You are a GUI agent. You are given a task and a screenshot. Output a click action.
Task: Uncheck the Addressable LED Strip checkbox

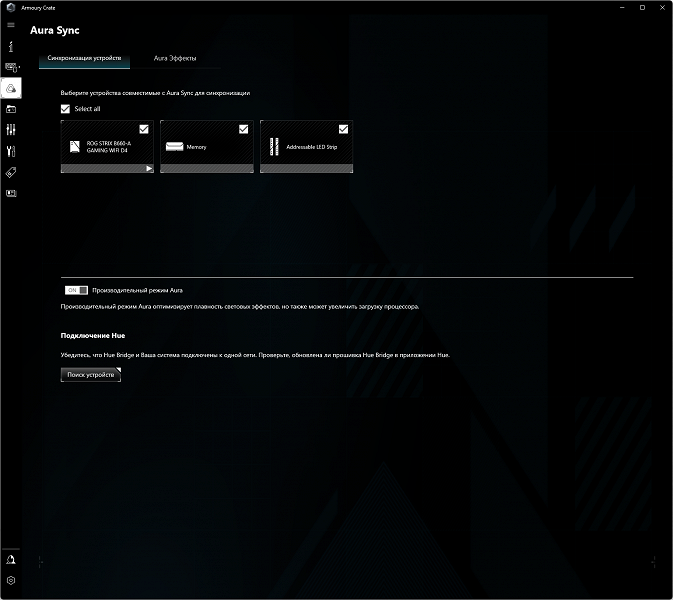tap(343, 129)
